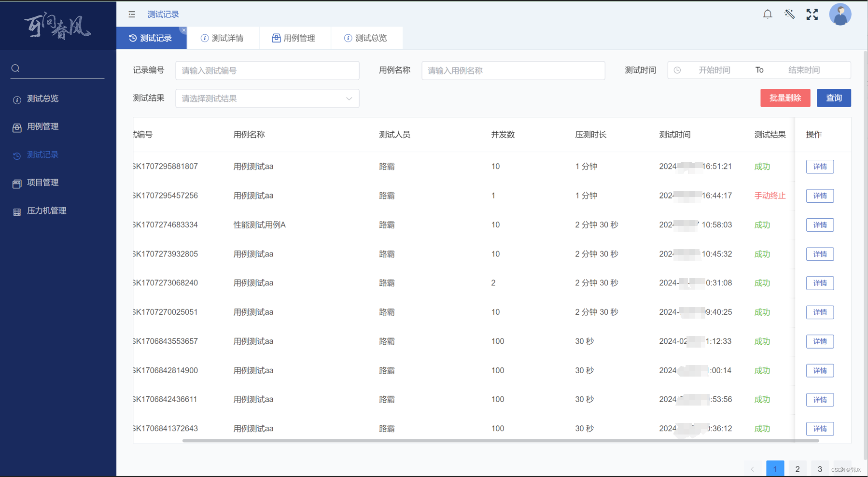This screenshot has width=868, height=477.
Task: Open 测试总览 in the sidebar
Action: click(58, 98)
